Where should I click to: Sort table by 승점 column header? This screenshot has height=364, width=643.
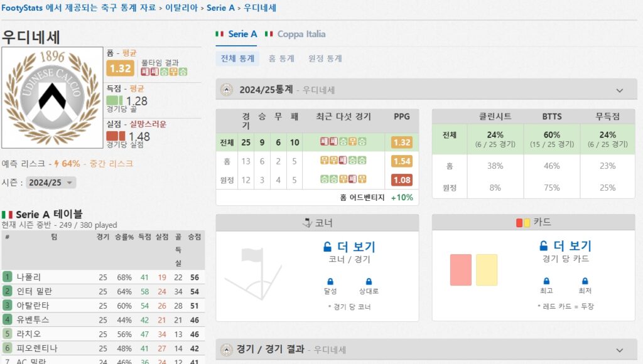195,237
